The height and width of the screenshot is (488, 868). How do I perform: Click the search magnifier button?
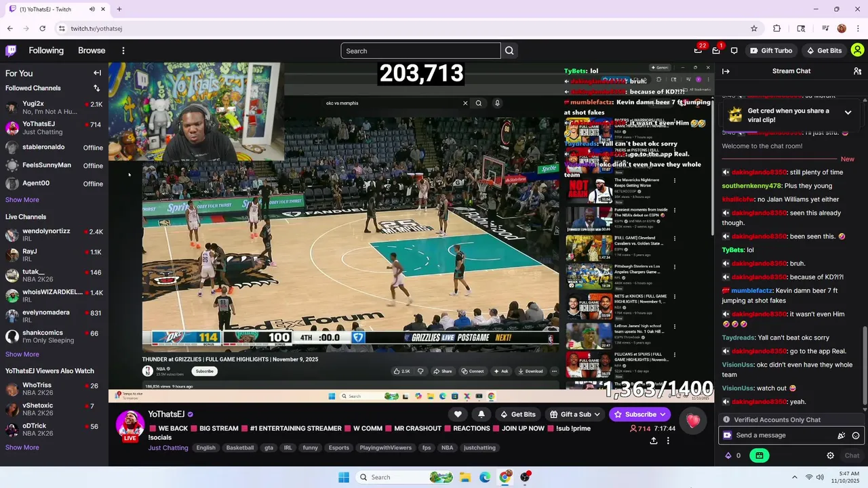[x=509, y=51]
